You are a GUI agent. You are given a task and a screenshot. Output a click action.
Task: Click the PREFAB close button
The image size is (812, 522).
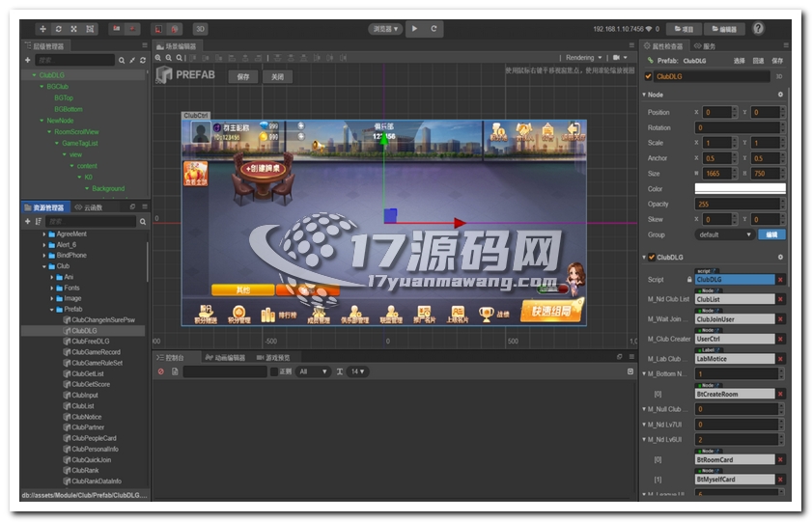coord(277,76)
